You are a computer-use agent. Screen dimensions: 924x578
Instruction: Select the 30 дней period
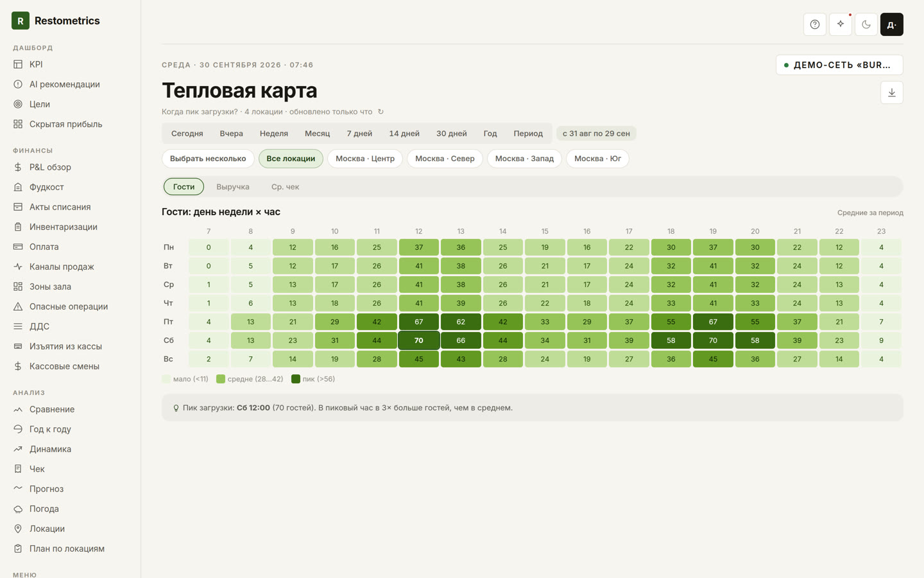pyautogui.click(x=452, y=134)
